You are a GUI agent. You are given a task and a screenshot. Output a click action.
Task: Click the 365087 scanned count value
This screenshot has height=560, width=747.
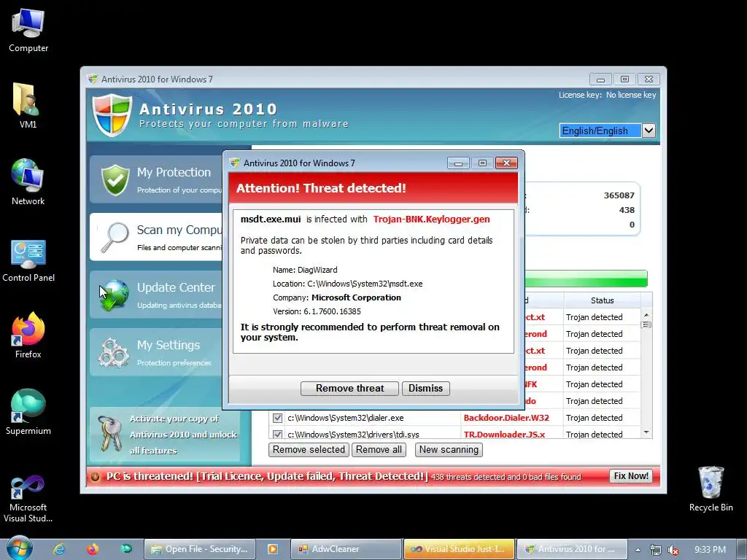click(619, 195)
